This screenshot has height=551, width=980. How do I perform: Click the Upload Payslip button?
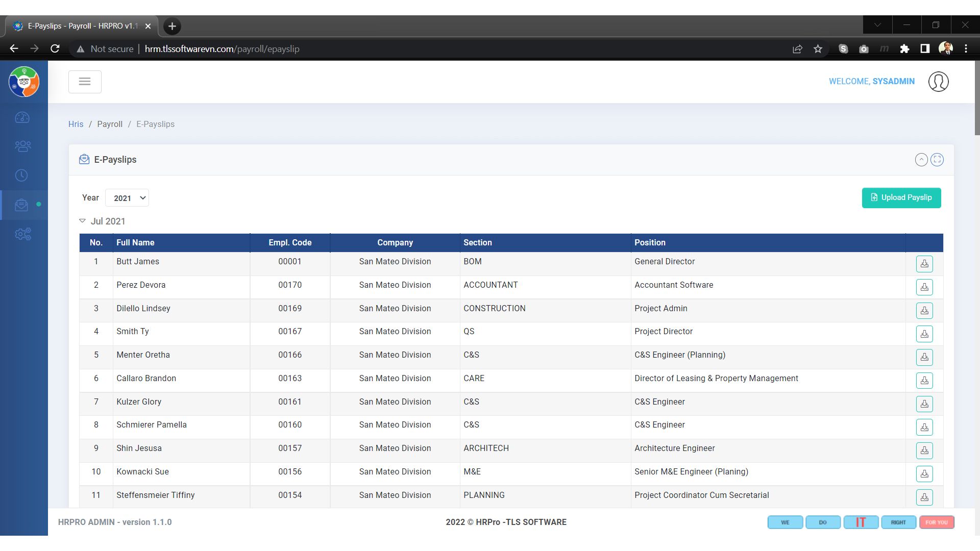(x=901, y=198)
